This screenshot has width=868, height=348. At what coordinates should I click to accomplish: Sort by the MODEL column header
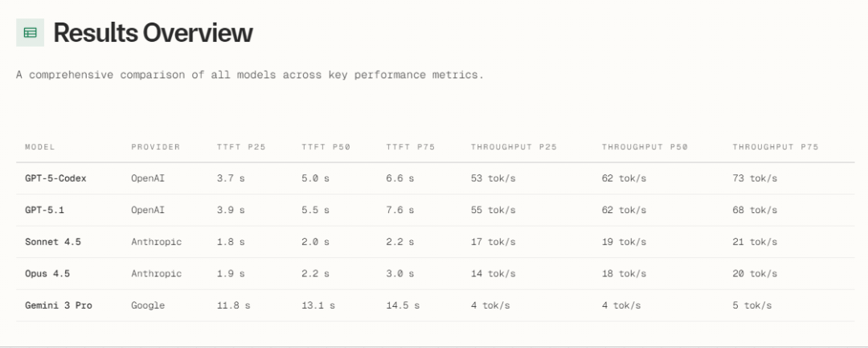(39, 147)
